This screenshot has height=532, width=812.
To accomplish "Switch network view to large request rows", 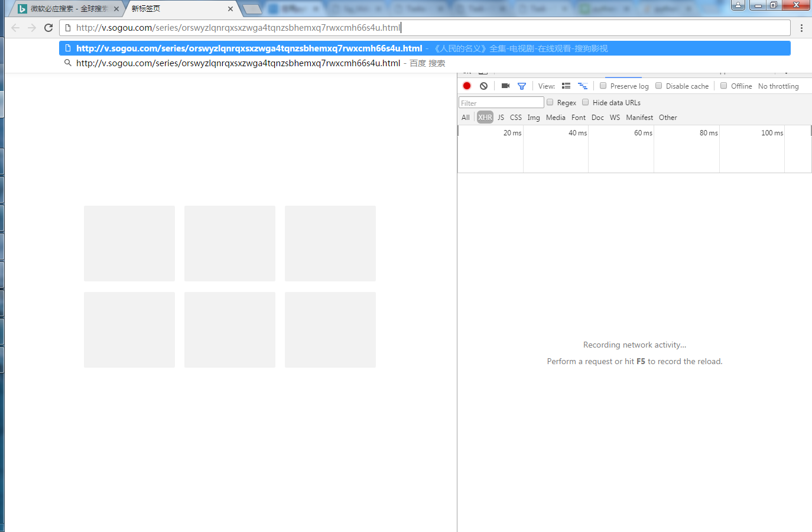I will [x=566, y=86].
